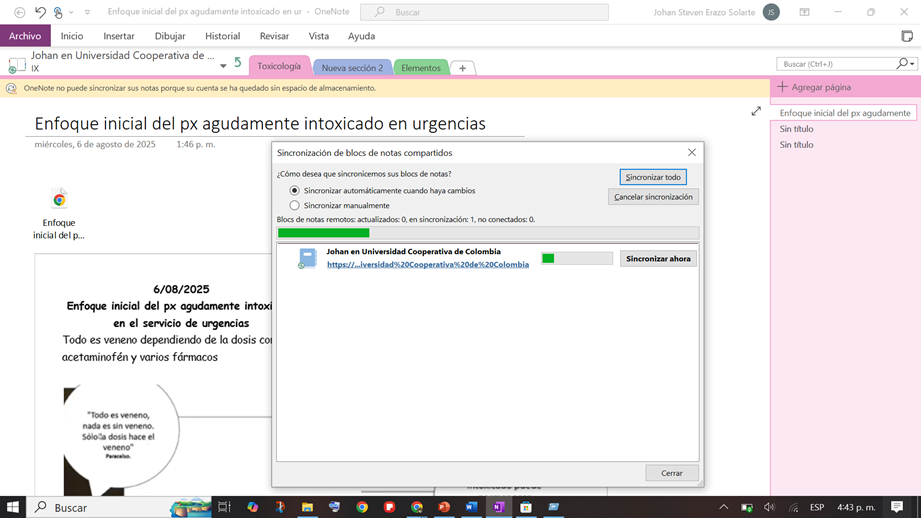Viewport: 921px width, 518px height.
Task: Open the notebook URL link
Action: click(x=428, y=264)
